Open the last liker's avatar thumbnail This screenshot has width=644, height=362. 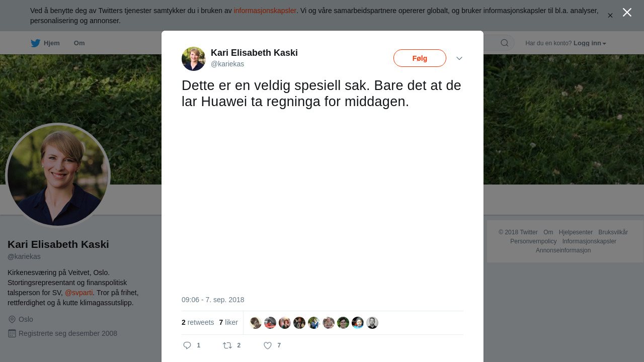click(372, 323)
